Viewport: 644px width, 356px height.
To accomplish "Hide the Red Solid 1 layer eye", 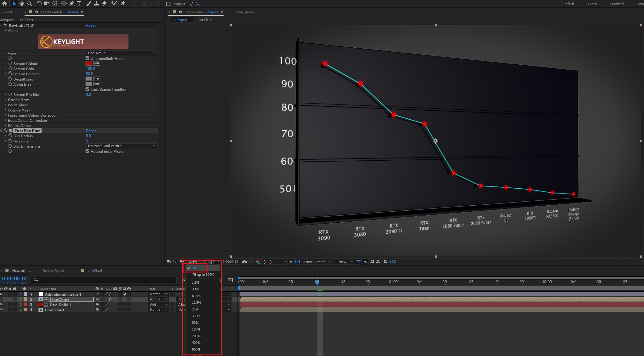I will tap(2, 305).
